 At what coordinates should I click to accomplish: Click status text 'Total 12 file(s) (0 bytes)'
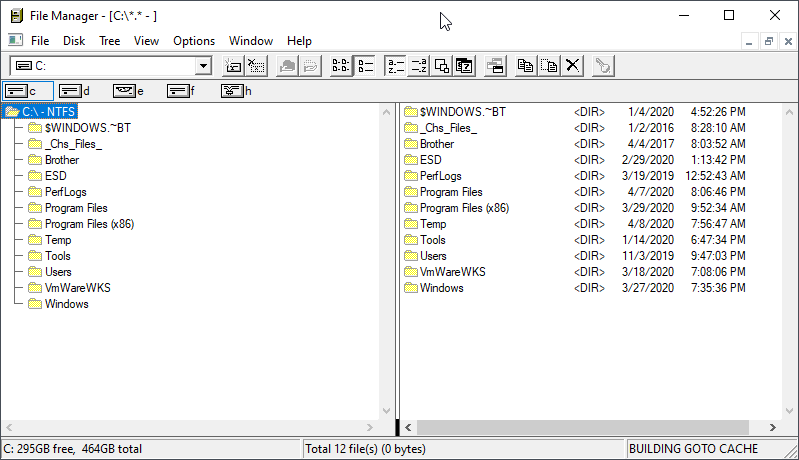coord(365,449)
